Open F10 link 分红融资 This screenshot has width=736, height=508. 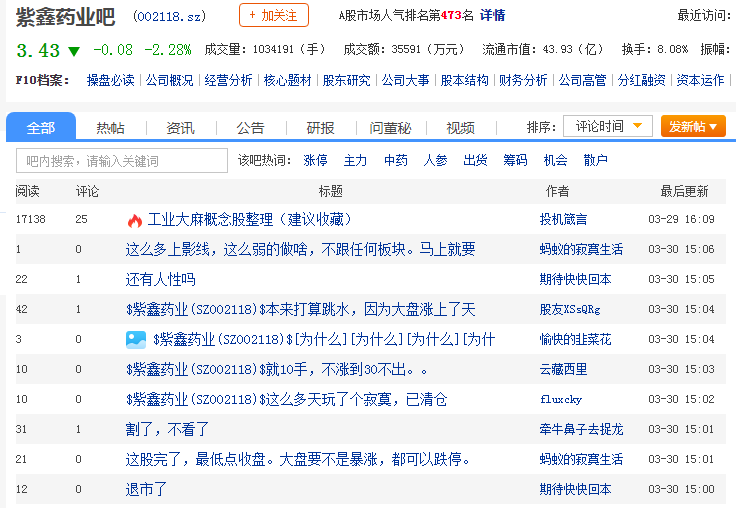pos(642,80)
